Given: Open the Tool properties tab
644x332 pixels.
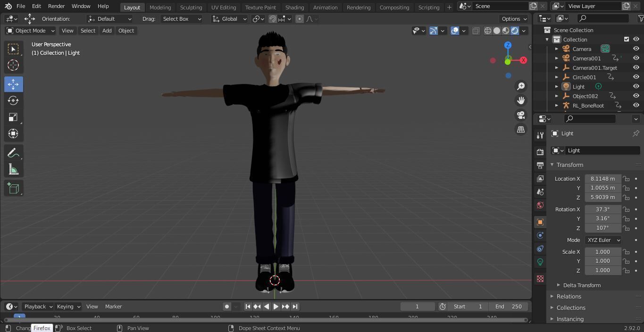Looking at the screenshot, I should (540, 135).
